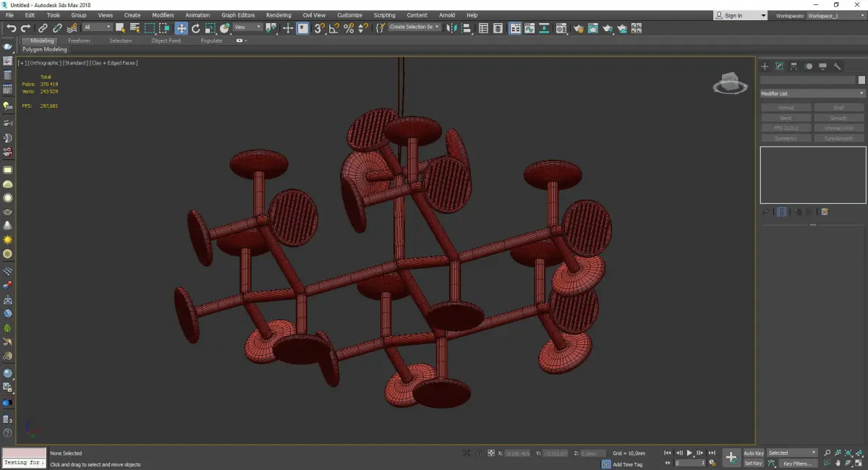Toggle the 3D Snaps button
This screenshot has width=868, height=470.
(x=320, y=28)
